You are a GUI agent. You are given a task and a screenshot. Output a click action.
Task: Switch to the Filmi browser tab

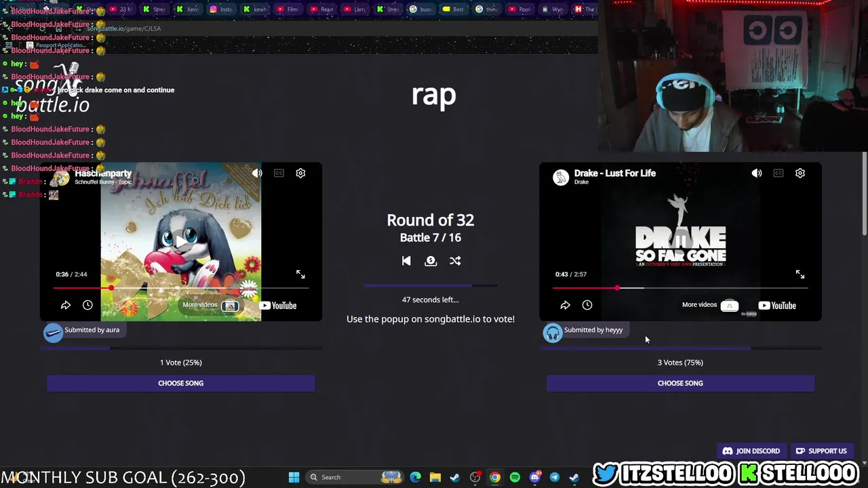pyautogui.click(x=288, y=9)
